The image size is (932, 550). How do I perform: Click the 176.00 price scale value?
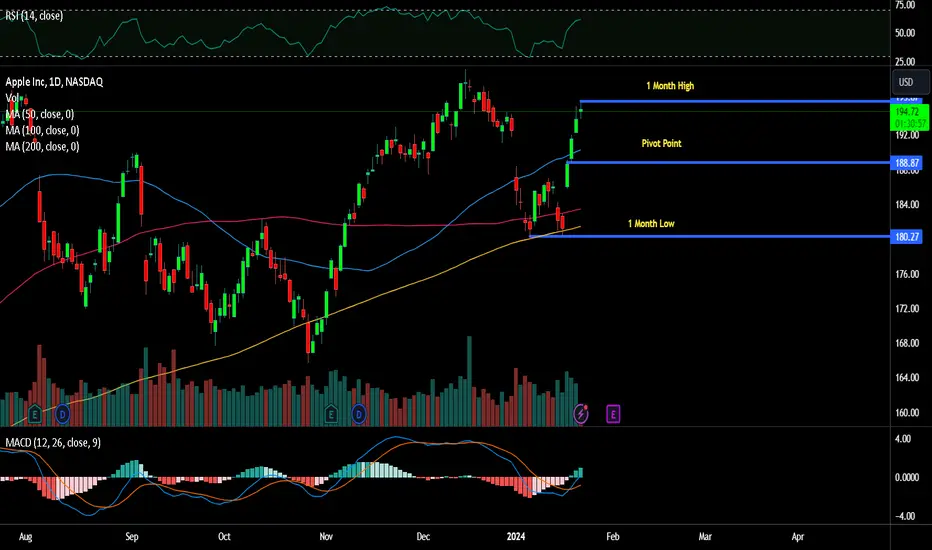tap(907, 274)
